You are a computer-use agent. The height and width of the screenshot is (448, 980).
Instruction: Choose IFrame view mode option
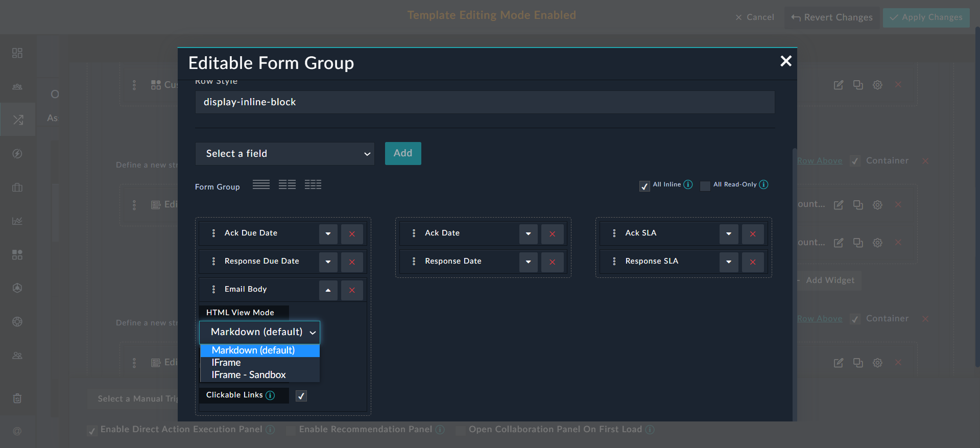tap(260, 363)
